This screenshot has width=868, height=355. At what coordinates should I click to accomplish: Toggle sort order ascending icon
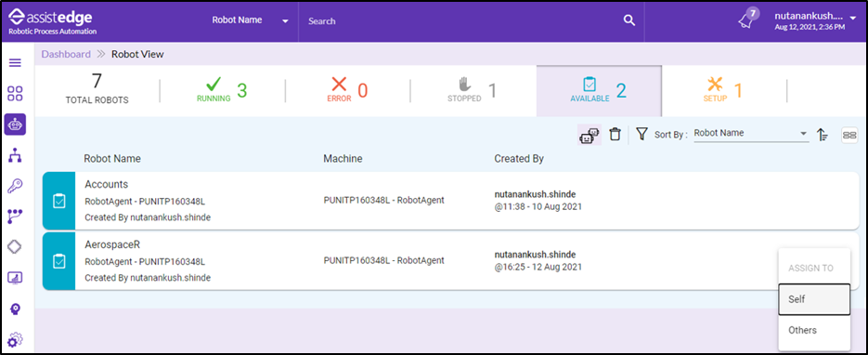pyautogui.click(x=823, y=134)
